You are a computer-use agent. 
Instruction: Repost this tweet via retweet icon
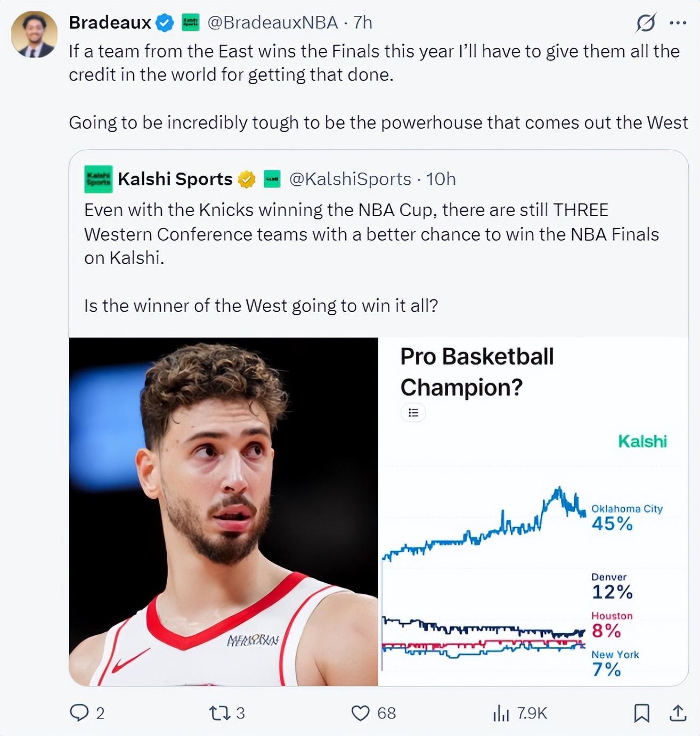click(x=219, y=713)
